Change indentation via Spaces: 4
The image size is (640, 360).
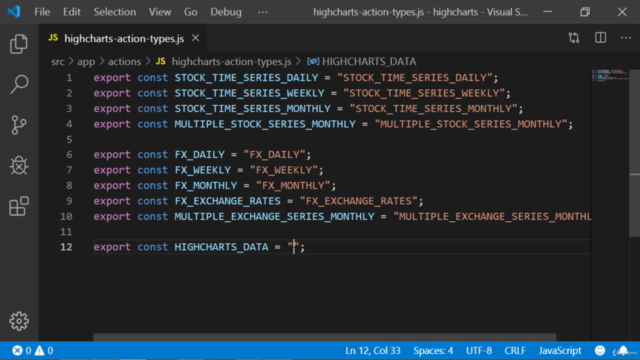433,351
